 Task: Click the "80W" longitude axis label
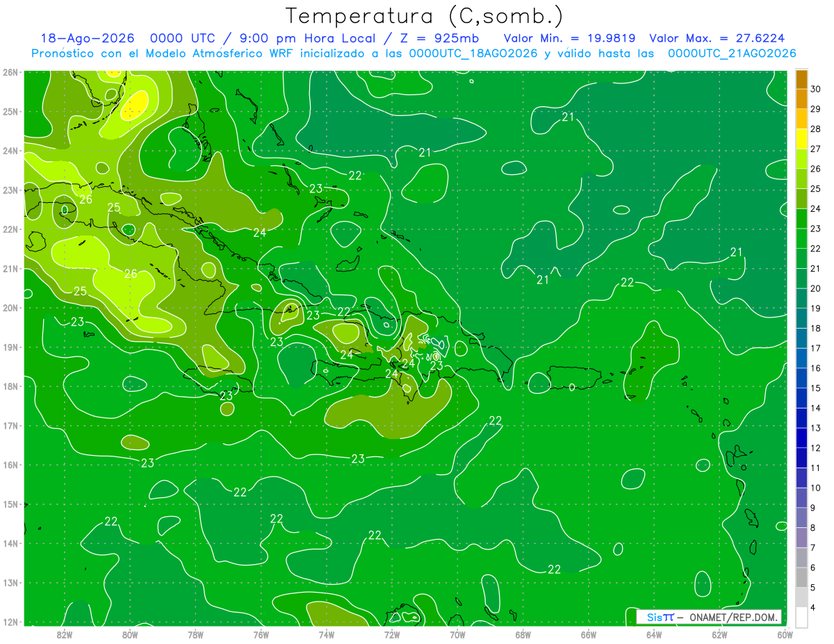(x=130, y=634)
